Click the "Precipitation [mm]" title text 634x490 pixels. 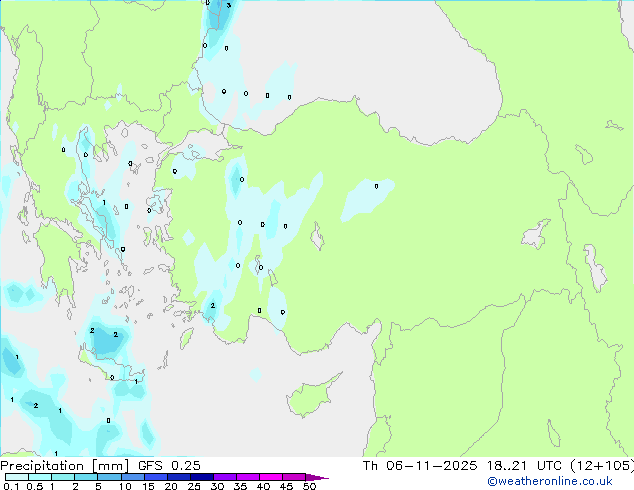pos(65,466)
